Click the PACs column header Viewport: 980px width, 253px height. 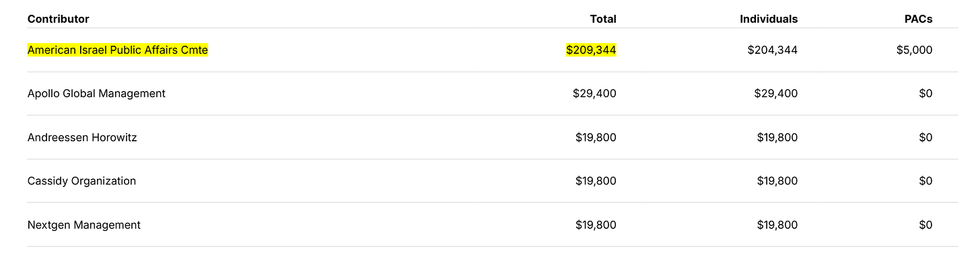918,19
